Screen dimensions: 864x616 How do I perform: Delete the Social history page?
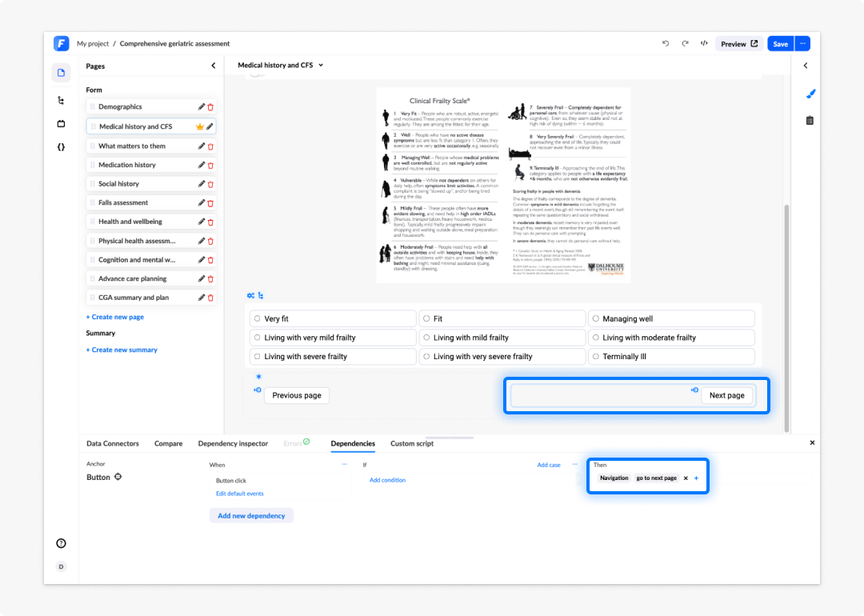[210, 184]
